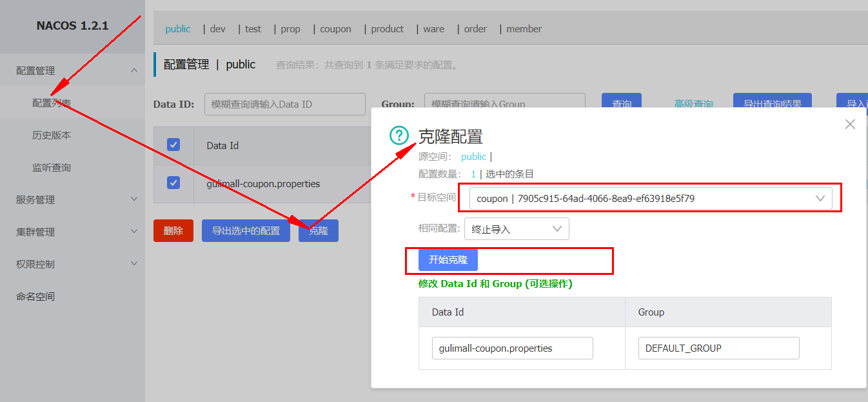Open the 目标空间 coupon dropdown

click(x=650, y=199)
